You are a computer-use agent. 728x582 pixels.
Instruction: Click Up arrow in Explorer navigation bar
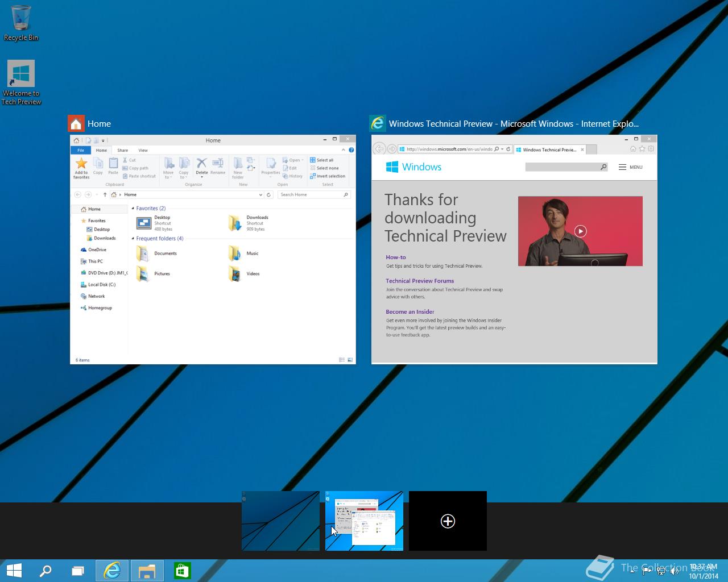click(x=105, y=194)
